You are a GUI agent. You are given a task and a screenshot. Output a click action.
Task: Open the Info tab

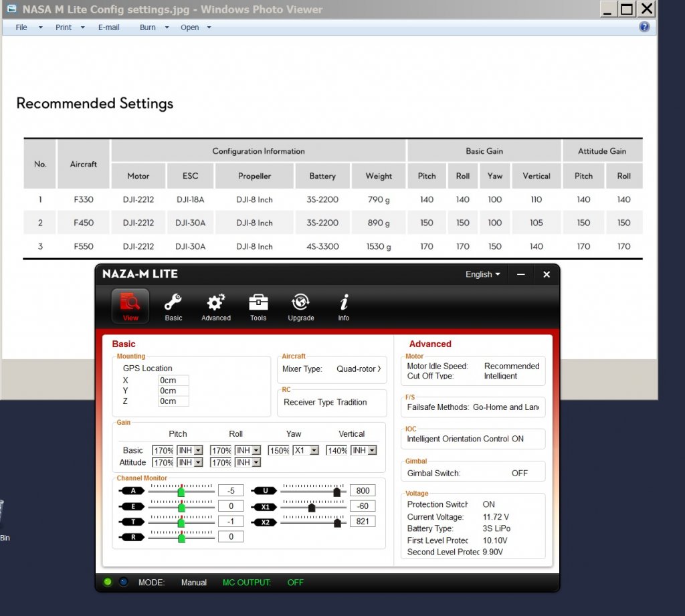coord(344,306)
